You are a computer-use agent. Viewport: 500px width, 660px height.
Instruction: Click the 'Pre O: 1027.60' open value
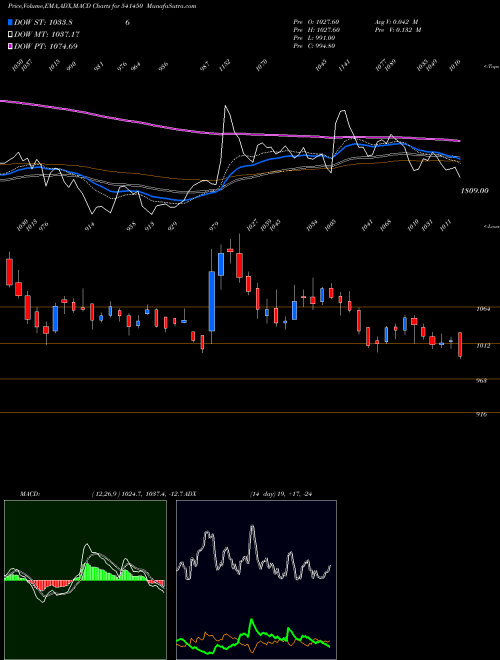point(316,22)
